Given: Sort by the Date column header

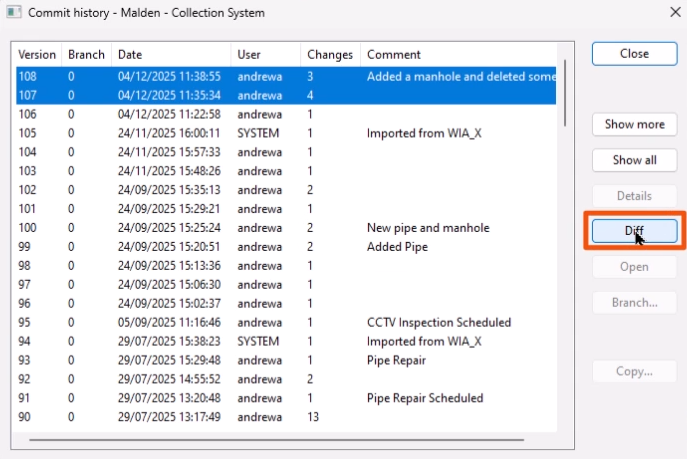Looking at the screenshot, I should point(171,55).
